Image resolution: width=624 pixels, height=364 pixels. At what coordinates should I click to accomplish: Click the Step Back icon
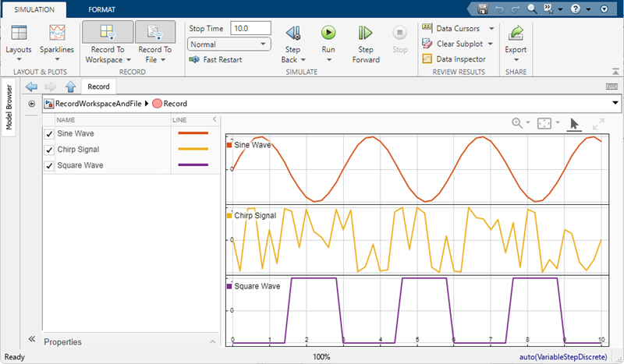click(293, 33)
